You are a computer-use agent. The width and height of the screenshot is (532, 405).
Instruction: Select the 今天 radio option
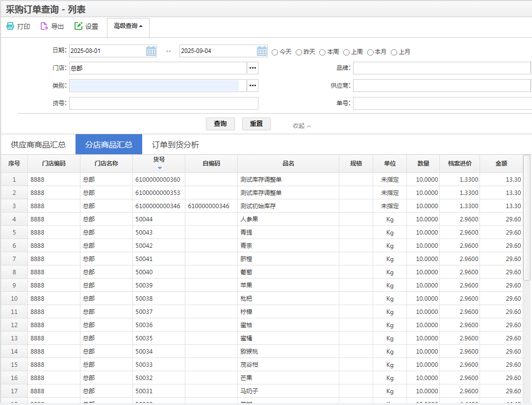pos(275,52)
